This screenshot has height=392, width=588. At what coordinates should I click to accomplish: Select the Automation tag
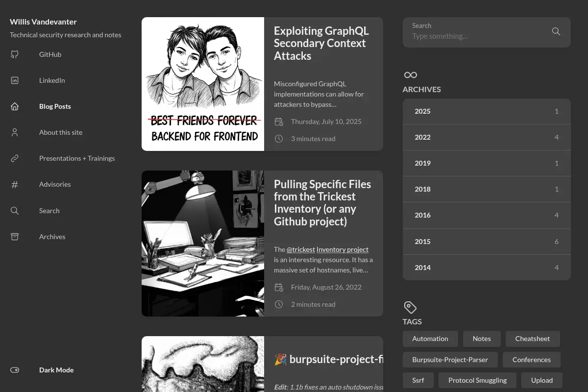click(x=430, y=339)
